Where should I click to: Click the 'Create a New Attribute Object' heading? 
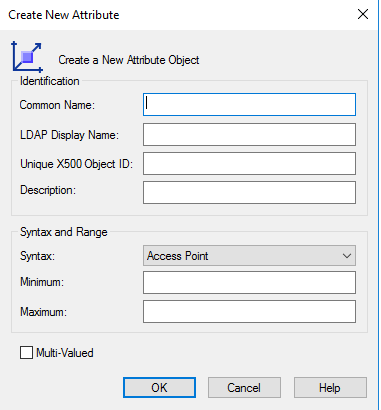(x=129, y=60)
